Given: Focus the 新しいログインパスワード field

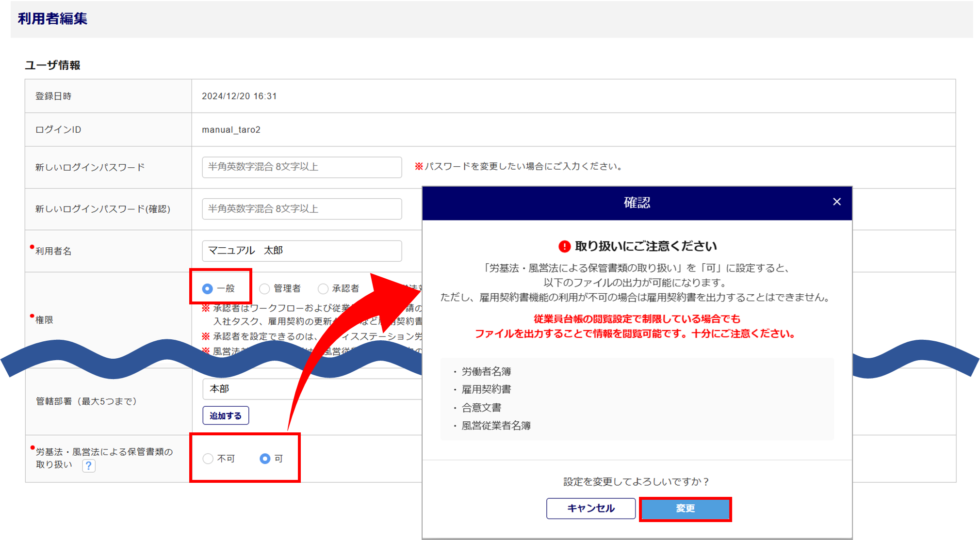Looking at the screenshot, I should pos(302,167).
